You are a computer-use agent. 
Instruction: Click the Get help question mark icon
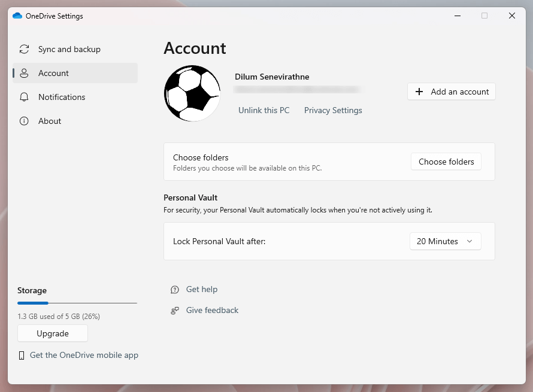[174, 289]
